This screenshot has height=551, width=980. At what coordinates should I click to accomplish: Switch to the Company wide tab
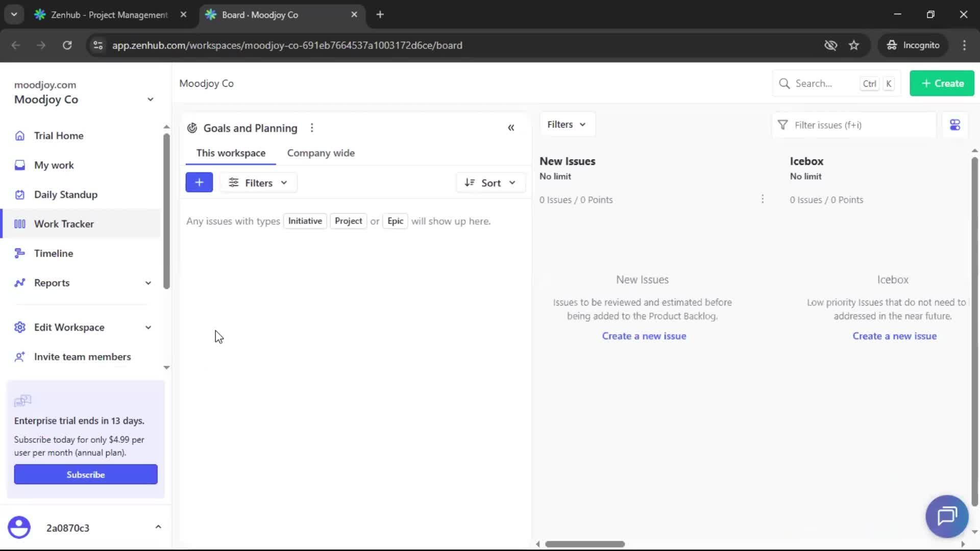321,153
